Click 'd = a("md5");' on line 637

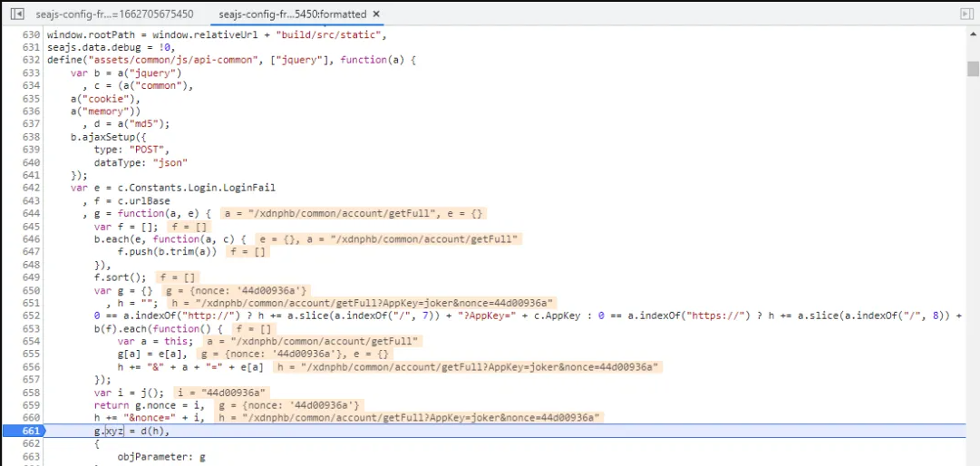click(131, 123)
